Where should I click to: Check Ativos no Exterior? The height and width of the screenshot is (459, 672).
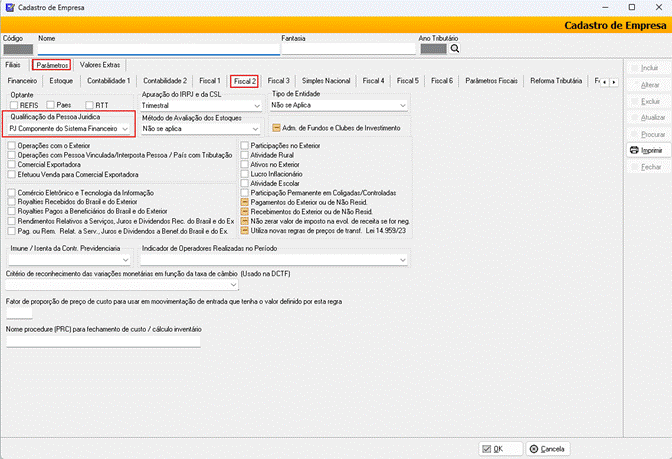[244, 165]
